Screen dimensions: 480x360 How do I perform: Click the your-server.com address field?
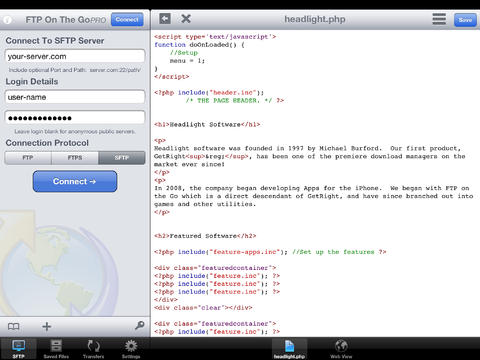(75, 56)
